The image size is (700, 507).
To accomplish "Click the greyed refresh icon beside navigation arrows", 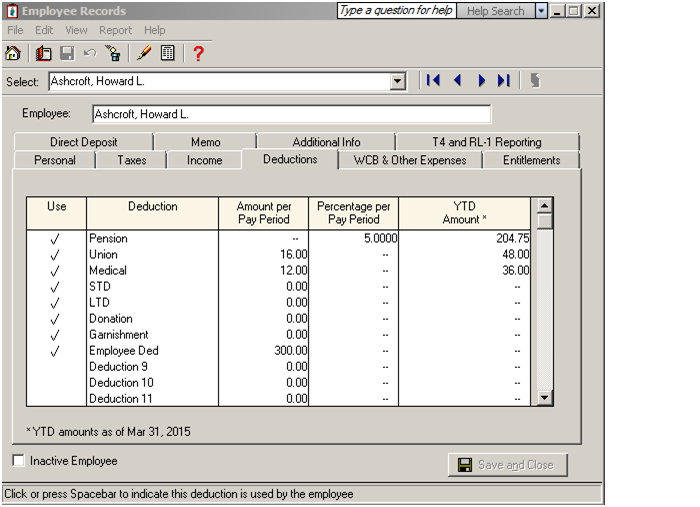I will [x=535, y=81].
